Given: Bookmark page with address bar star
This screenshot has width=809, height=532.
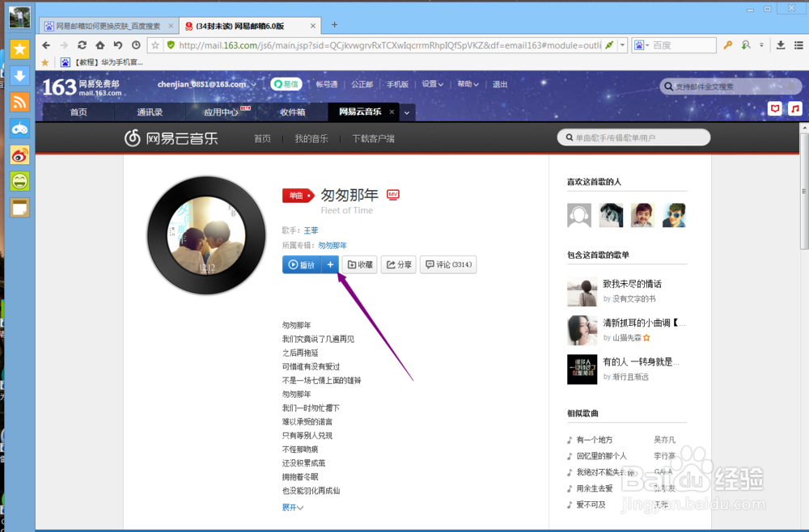Looking at the screenshot, I should [155, 45].
